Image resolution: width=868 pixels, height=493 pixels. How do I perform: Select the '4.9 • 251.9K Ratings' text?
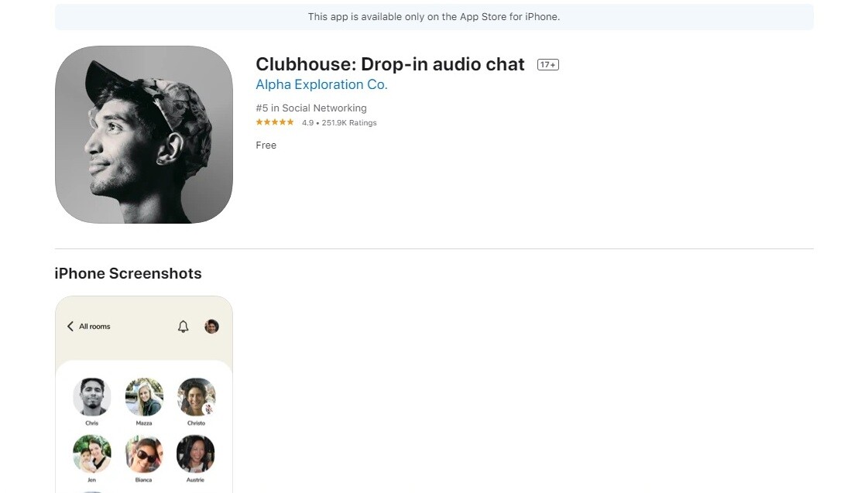coord(339,123)
